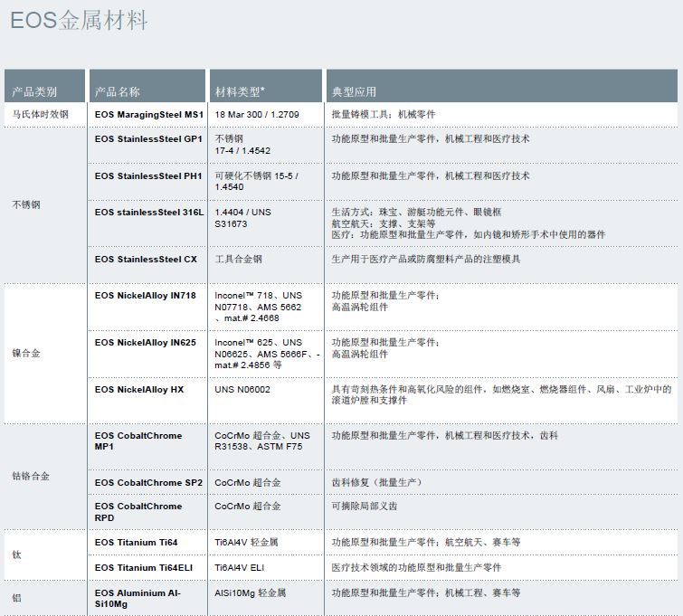683x616 pixels.
Task: Click the 航空航天：支撑、支架等 line
Action: 384,223
